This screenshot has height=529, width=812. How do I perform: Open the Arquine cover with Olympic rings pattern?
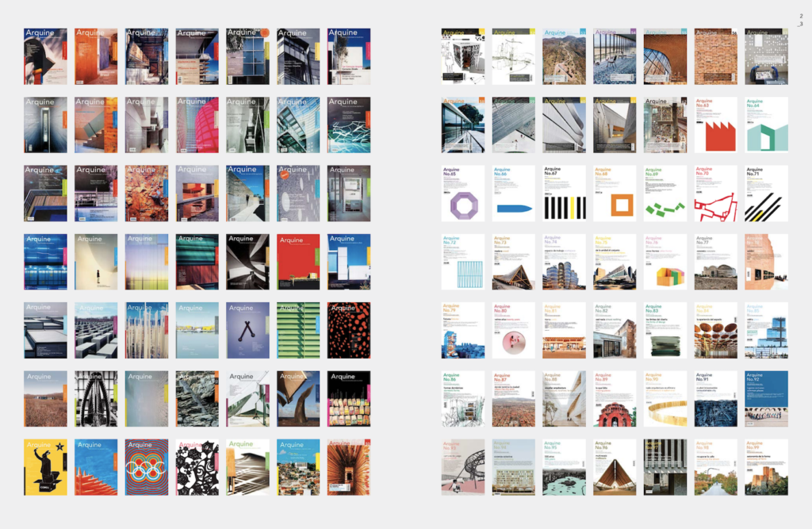point(147,467)
